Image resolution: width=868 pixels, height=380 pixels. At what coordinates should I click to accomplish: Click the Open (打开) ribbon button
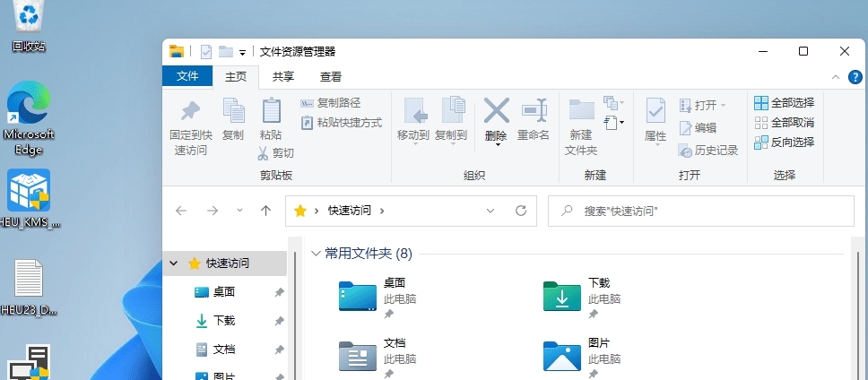pos(702,105)
